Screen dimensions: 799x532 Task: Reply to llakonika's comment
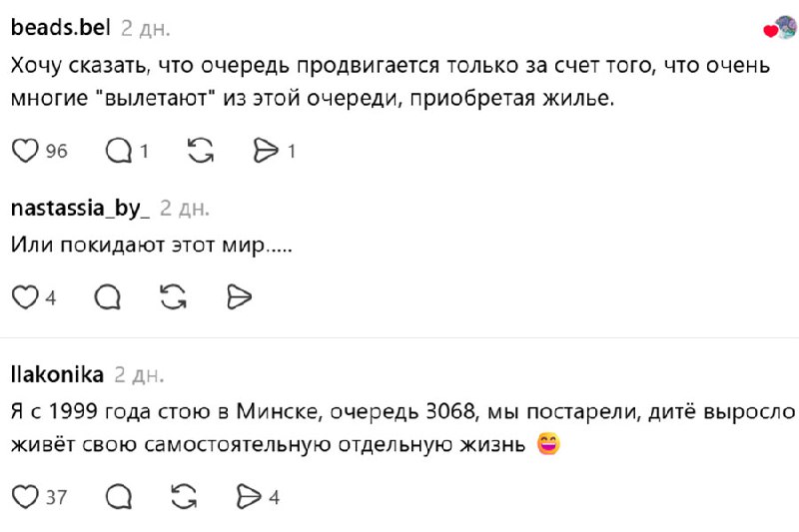(118, 496)
